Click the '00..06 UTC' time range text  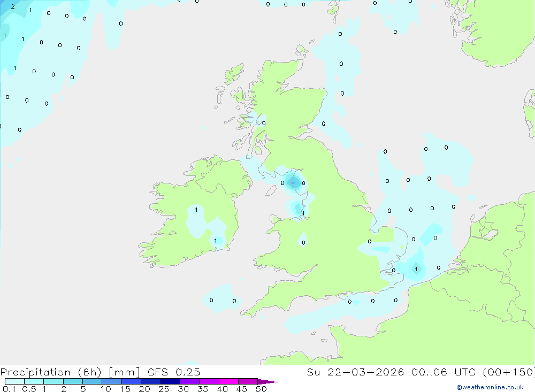444,372
